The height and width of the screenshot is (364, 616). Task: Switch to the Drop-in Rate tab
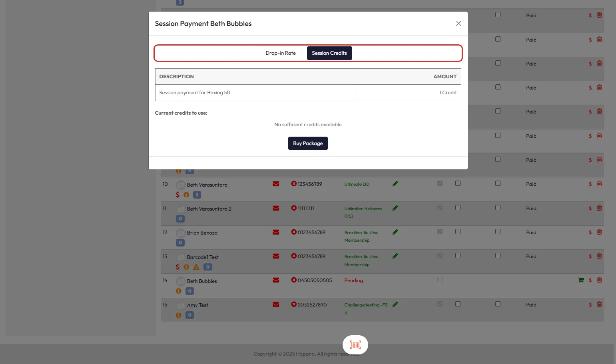281,53
